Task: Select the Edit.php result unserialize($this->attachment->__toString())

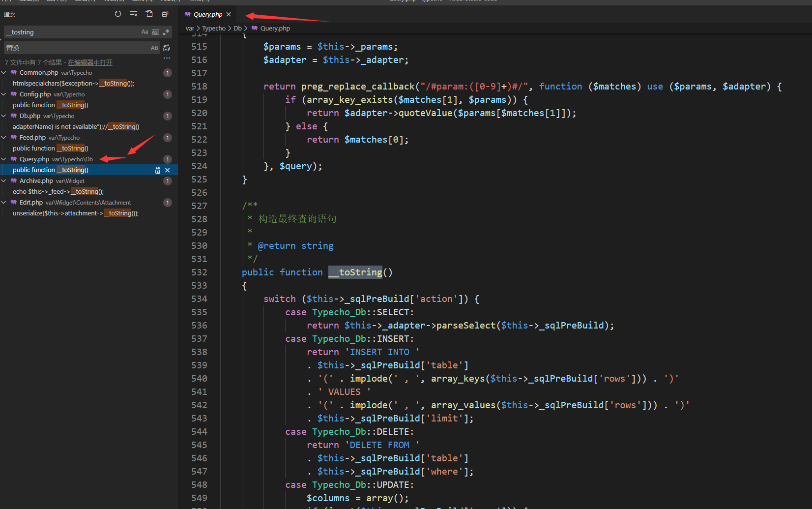Action: click(x=75, y=213)
